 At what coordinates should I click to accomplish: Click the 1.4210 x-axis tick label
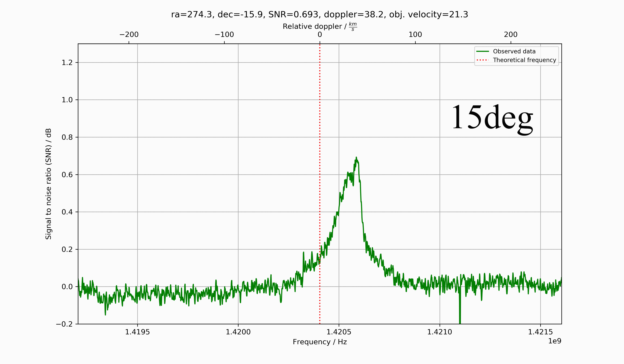[440, 332]
